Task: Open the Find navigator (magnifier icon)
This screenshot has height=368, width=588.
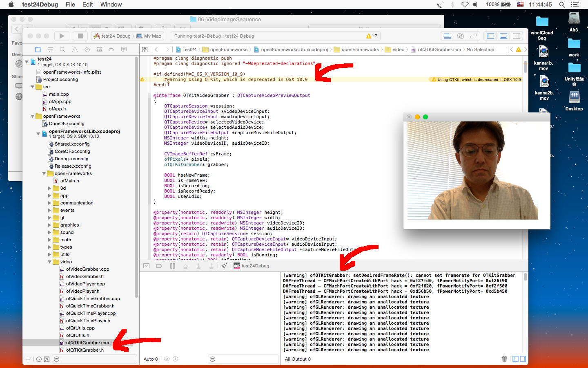Action: [x=62, y=49]
